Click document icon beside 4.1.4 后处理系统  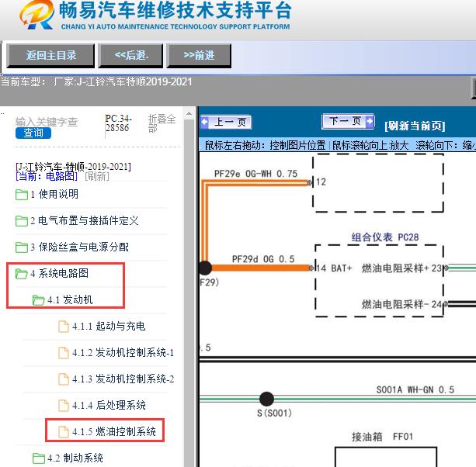[64, 406]
